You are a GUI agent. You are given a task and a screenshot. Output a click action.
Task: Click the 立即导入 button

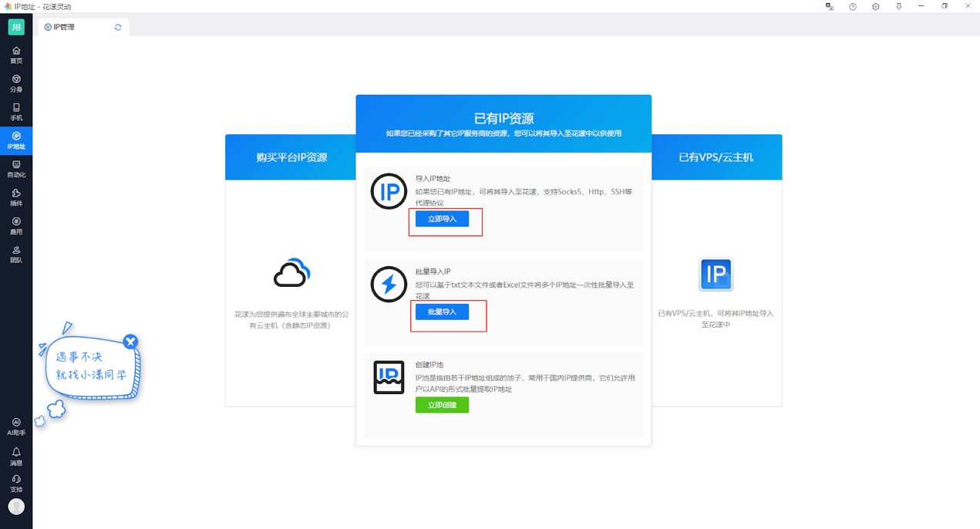[x=442, y=219]
